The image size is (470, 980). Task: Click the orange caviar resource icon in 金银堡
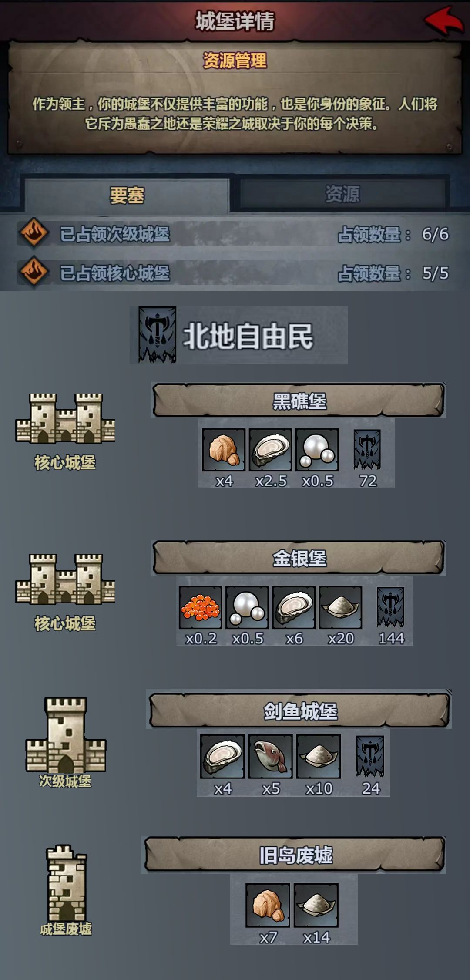point(200,607)
